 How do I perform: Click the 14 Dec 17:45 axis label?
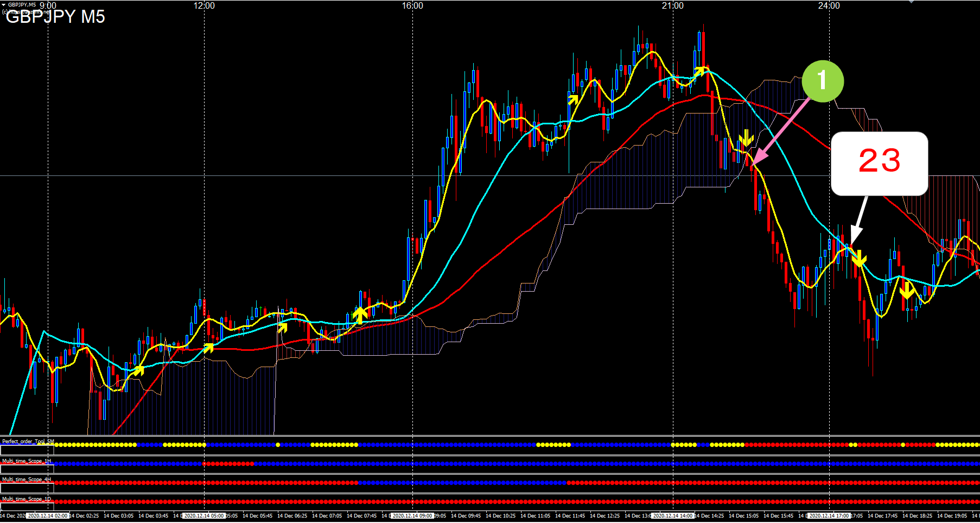click(x=883, y=516)
